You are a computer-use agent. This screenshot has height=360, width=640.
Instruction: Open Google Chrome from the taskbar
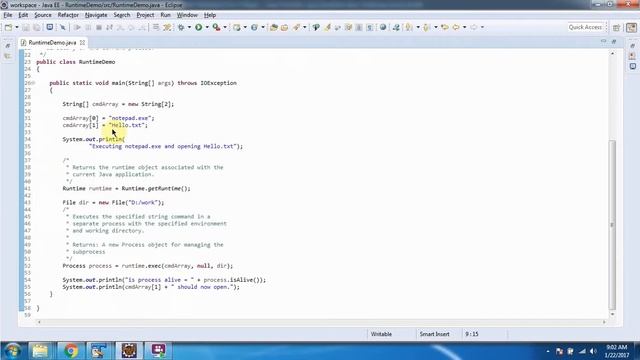click(x=71, y=351)
